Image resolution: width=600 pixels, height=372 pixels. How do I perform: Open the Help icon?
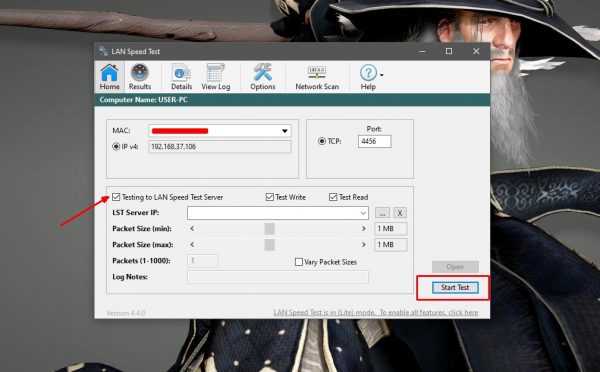[x=368, y=73]
